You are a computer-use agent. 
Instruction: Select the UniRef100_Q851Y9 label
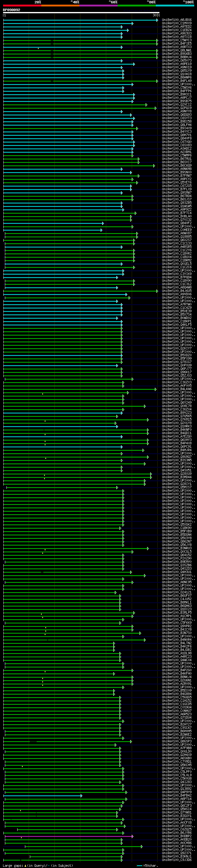point(177,71)
